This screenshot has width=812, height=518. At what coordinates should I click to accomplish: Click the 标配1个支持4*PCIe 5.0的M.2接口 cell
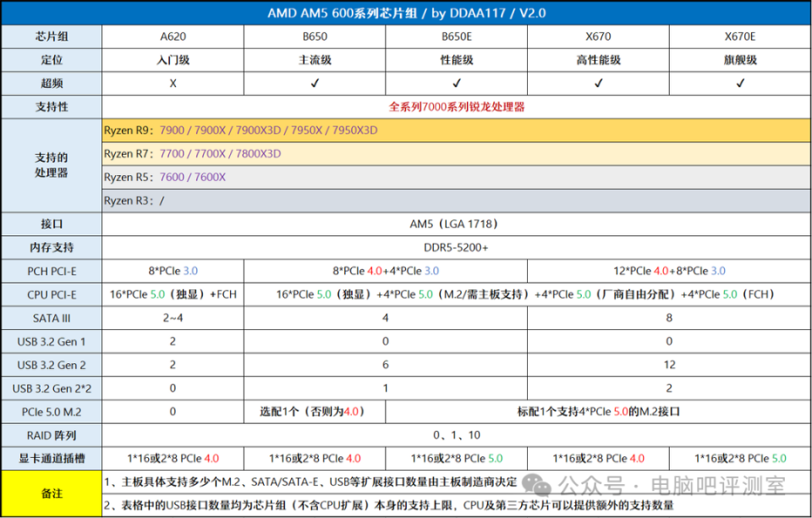pos(598,412)
